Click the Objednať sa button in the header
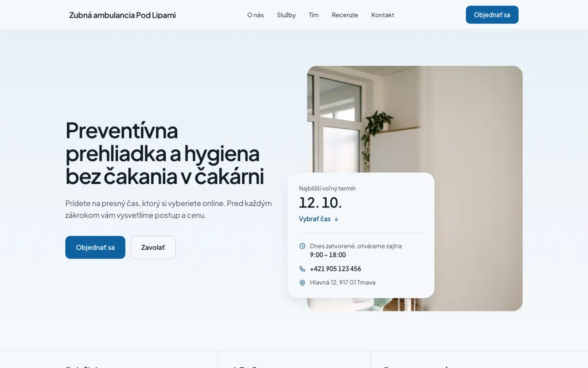Viewport: 588px width, 368px height. pos(492,15)
